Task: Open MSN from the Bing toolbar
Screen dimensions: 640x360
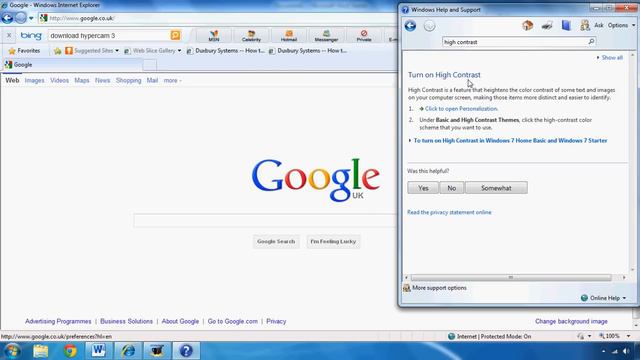Action: [x=213, y=36]
